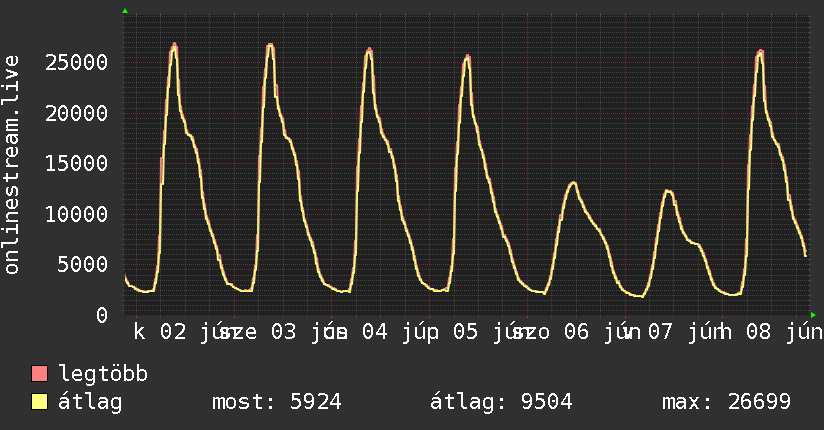The image size is (824, 430).
Task: Click the 10000 y-axis label
Action: pyautogui.click(x=77, y=214)
